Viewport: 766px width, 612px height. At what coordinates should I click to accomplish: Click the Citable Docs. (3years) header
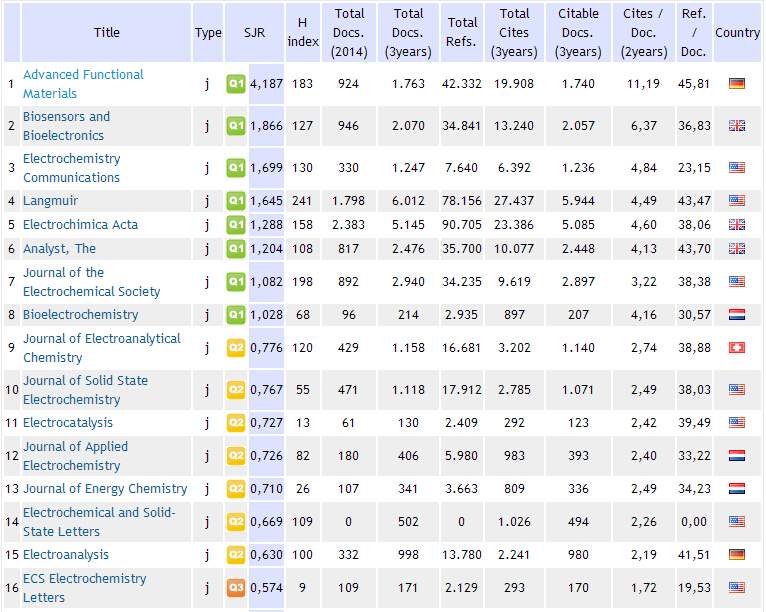[x=578, y=33]
